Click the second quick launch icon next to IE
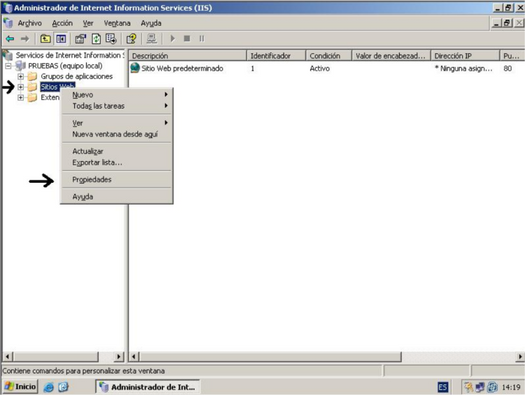Screen dimensions: 525x395 (63, 387)
